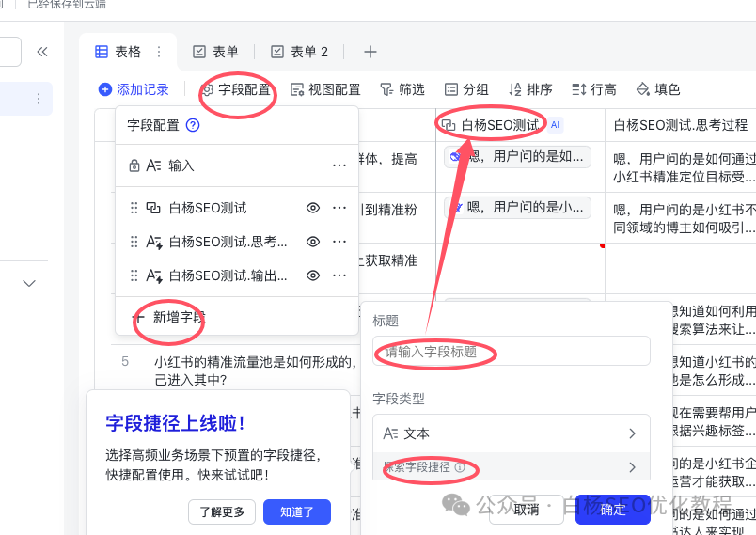Screen dimensions: 756x535
Task: Open more options for 输入 field
Action: (x=339, y=165)
